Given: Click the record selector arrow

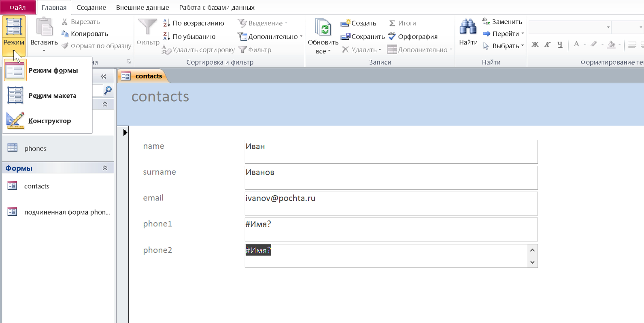Looking at the screenshot, I should (x=125, y=132).
